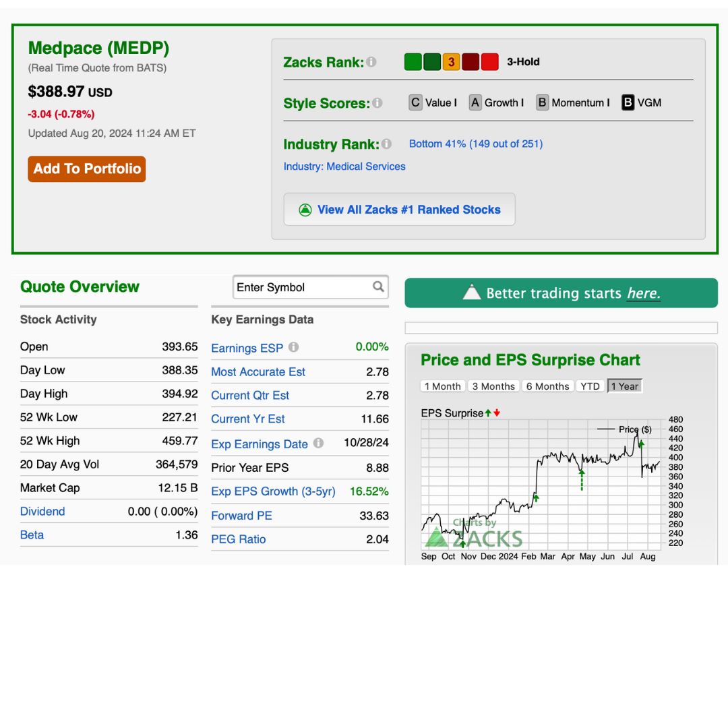Click the dark red rank 4 swatch
The height and width of the screenshot is (728, 728).
[471, 62]
